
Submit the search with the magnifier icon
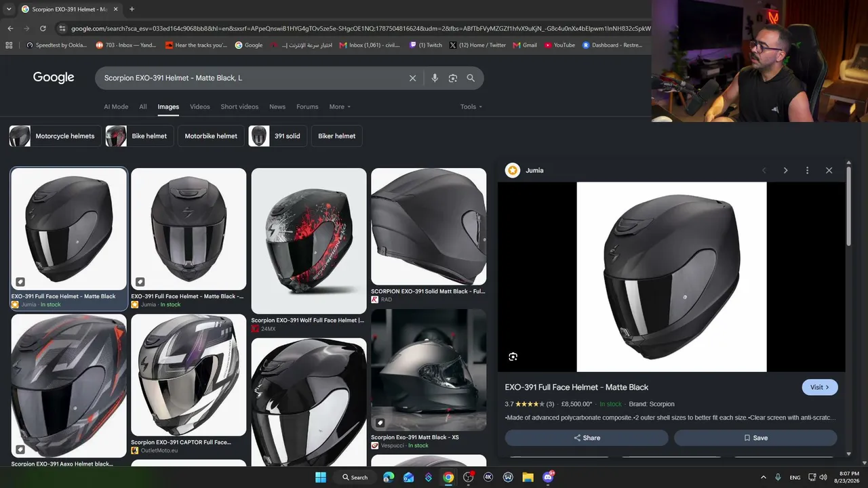pos(471,78)
